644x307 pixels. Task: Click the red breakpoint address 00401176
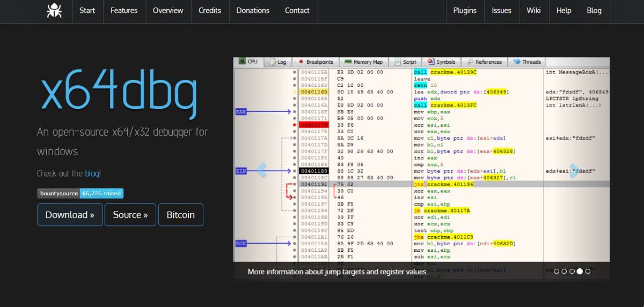point(314,125)
